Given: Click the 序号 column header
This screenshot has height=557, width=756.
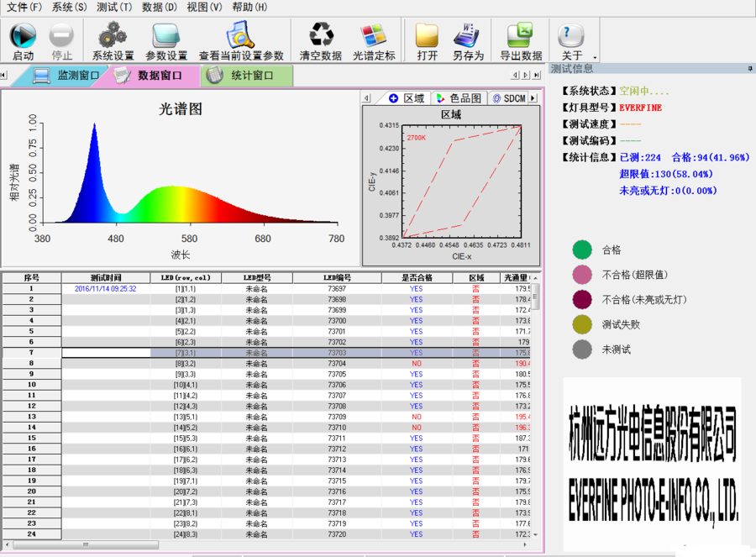Looking at the screenshot, I should pyautogui.click(x=32, y=278).
